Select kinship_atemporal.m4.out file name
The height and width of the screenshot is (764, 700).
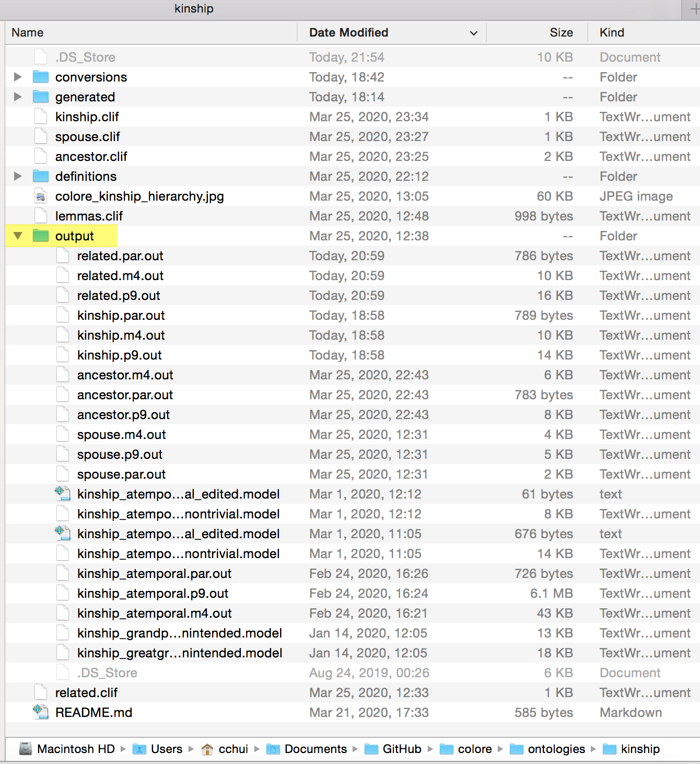[x=154, y=613]
